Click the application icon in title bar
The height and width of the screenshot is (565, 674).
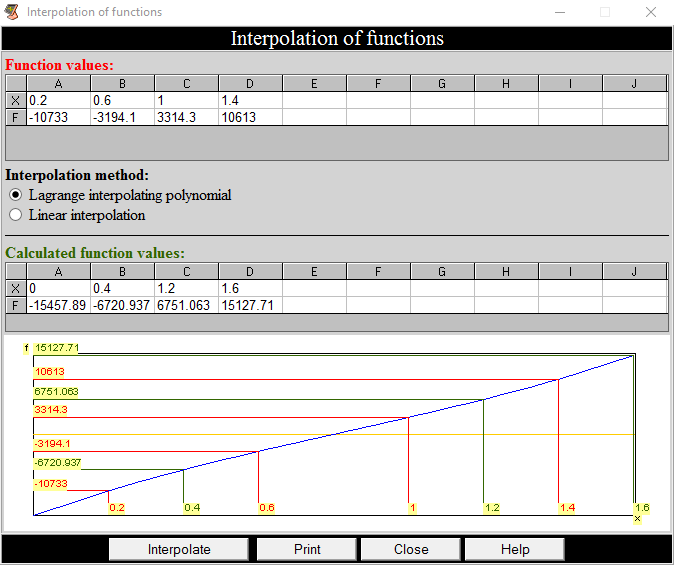(12, 12)
